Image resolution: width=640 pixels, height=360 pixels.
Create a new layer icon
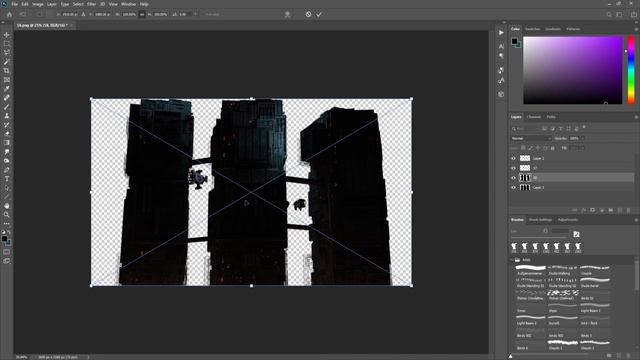620,210
